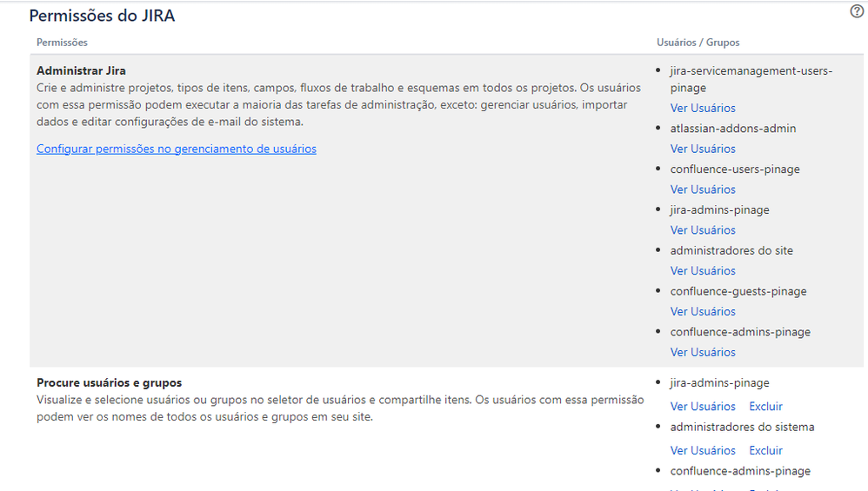View users of confluence-admins-pinage in Administrar Jira
This screenshot has width=868, height=491.
click(703, 352)
